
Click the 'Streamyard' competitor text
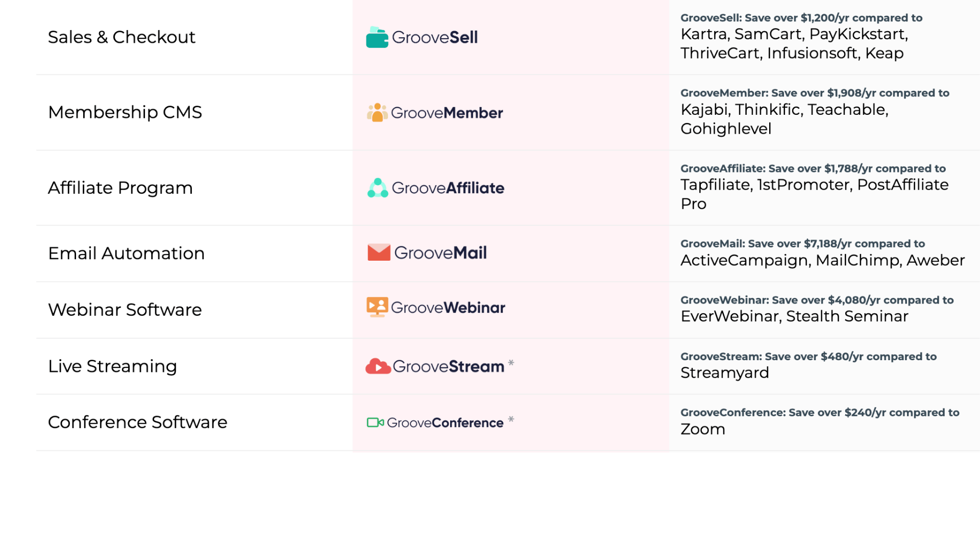725,373
